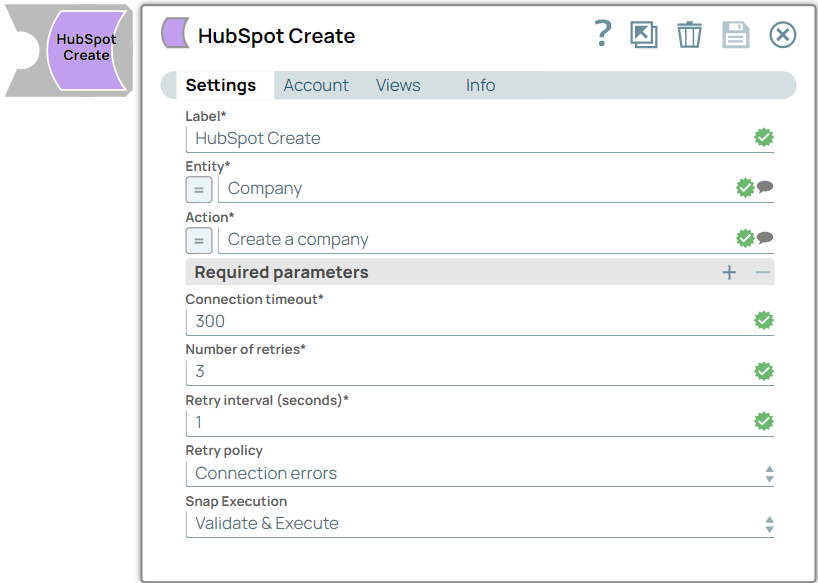The width and height of the screenshot is (818, 583).
Task: Remove a row from Required parameters
Action: (x=762, y=272)
